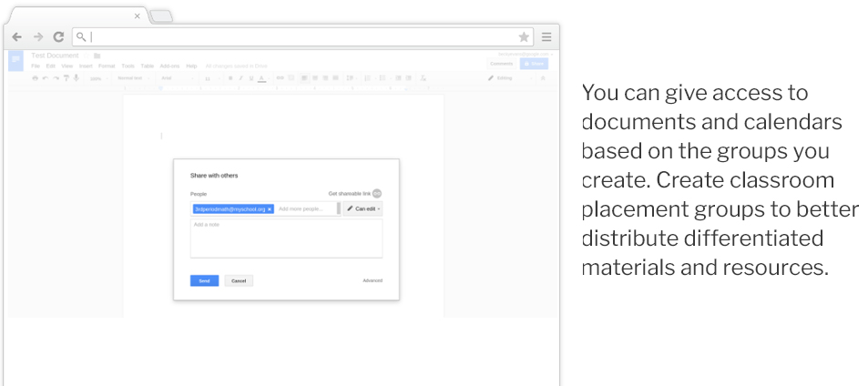Open the Chrome hamburger menu
868x386 pixels.
click(546, 37)
